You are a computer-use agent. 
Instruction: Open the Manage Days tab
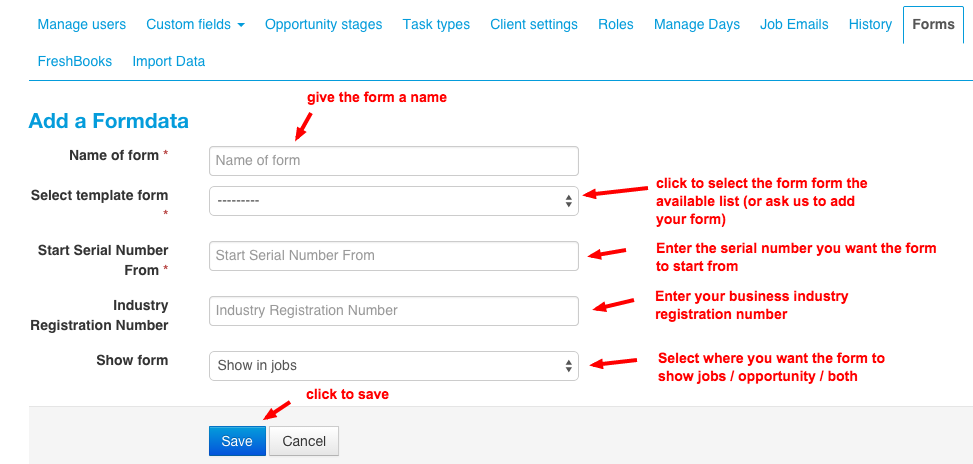pyautogui.click(x=697, y=24)
